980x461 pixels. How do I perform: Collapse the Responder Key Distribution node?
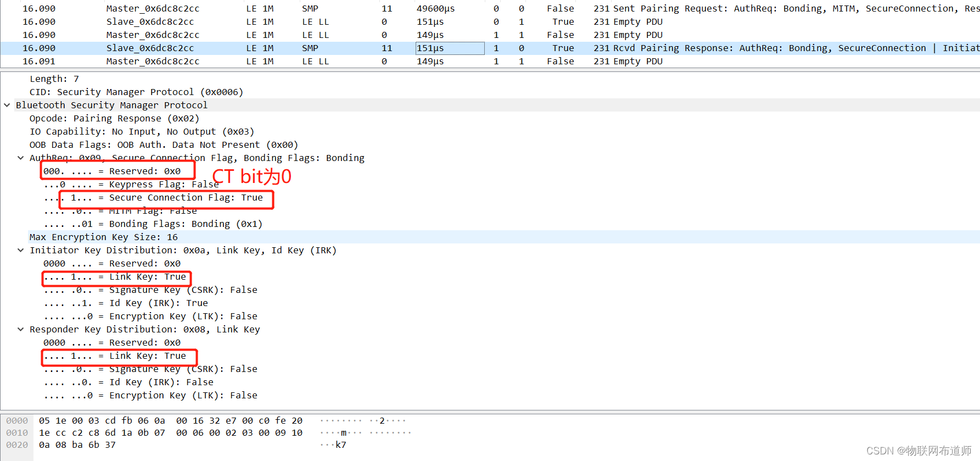tap(21, 329)
